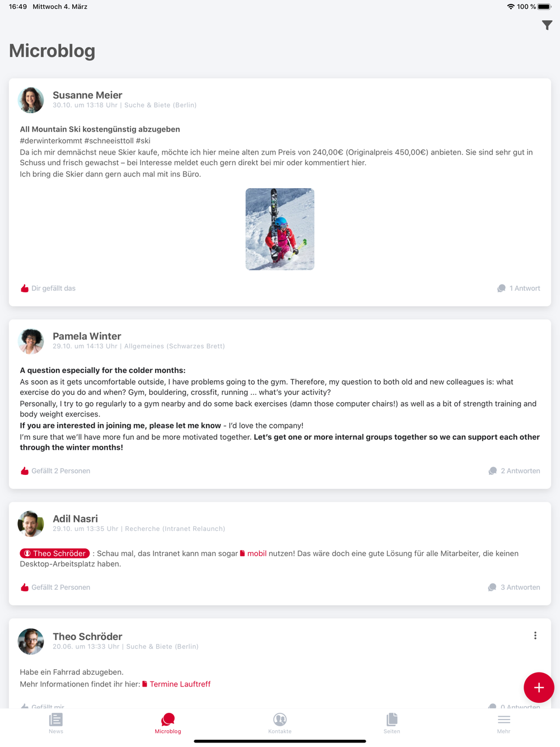
Task: Open the skier photo thumbnail
Action: coord(280,229)
